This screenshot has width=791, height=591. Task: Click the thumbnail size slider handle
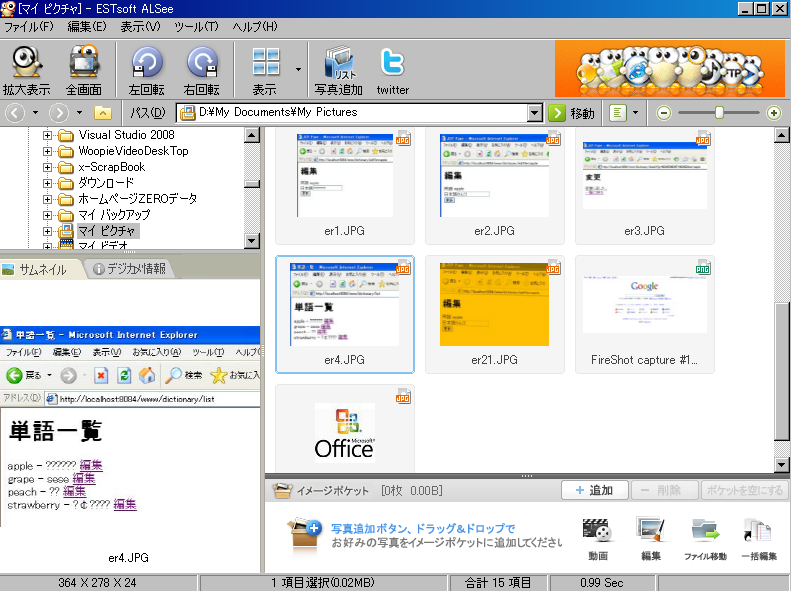click(719, 112)
